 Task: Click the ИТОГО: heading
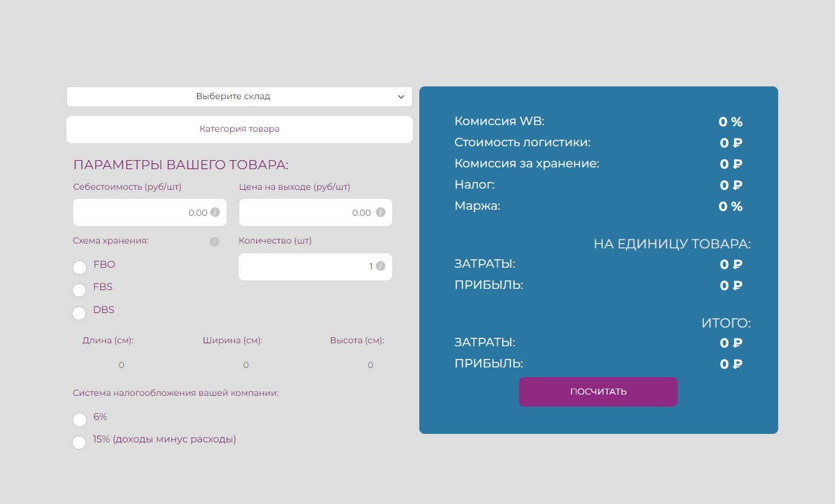click(x=726, y=323)
